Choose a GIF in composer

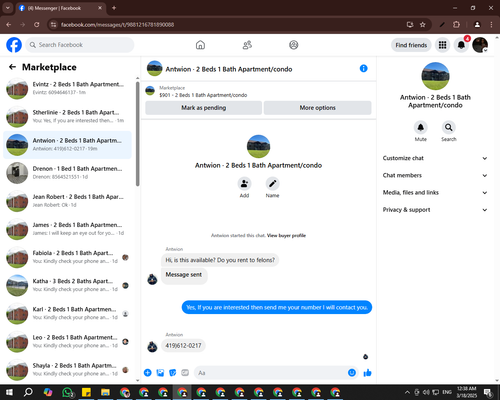[x=185, y=373]
